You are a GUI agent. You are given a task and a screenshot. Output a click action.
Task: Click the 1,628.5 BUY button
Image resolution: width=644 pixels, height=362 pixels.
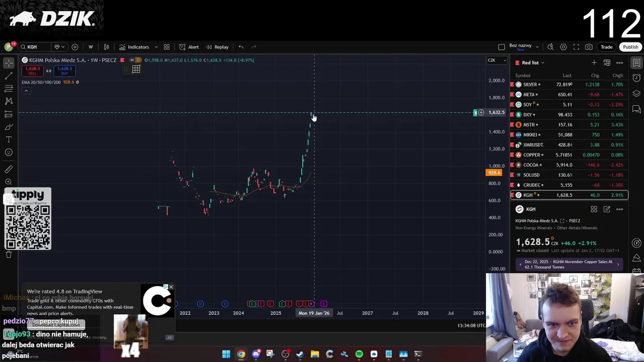point(64,71)
